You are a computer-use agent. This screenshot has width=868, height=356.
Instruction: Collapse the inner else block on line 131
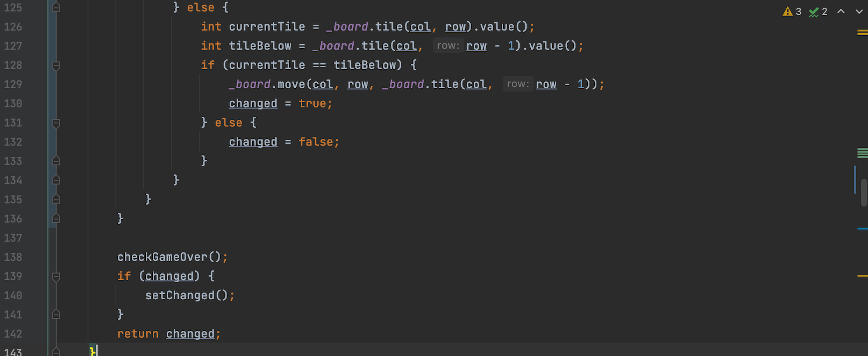click(56, 123)
